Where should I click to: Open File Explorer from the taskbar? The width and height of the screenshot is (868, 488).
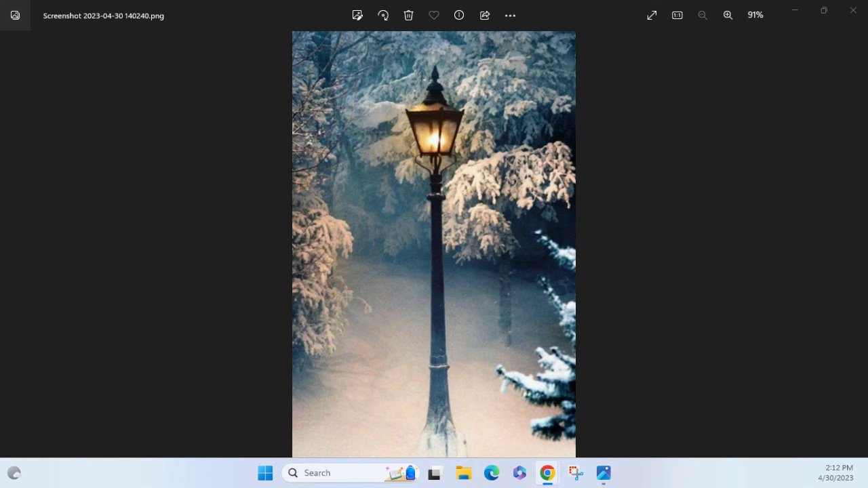coord(463,473)
